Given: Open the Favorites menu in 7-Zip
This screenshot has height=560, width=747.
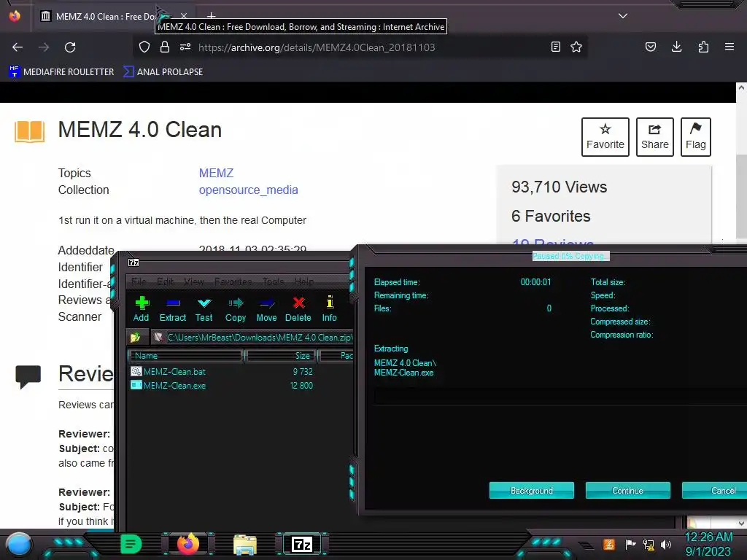Looking at the screenshot, I should point(233,281).
